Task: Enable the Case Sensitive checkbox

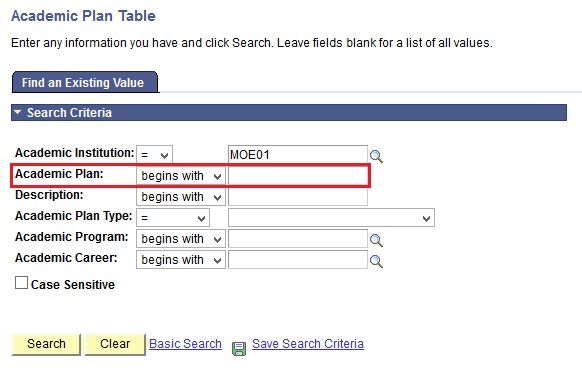Action: [x=21, y=282]
